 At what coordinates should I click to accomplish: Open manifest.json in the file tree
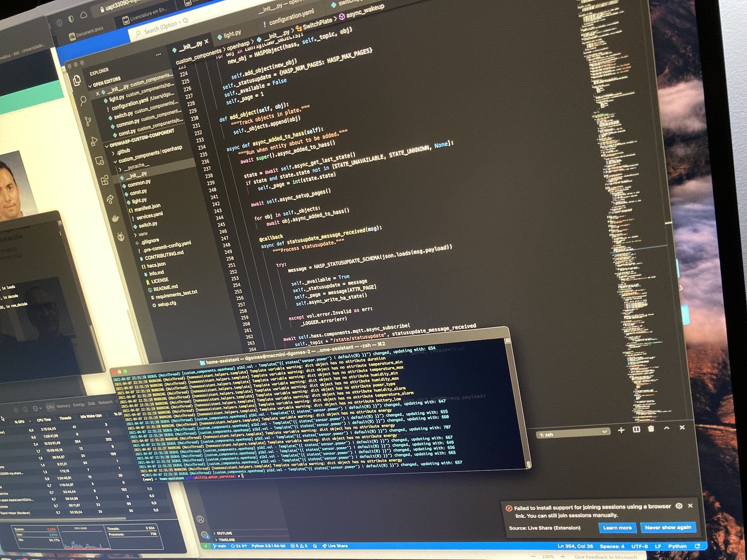[x=147, y=207]
